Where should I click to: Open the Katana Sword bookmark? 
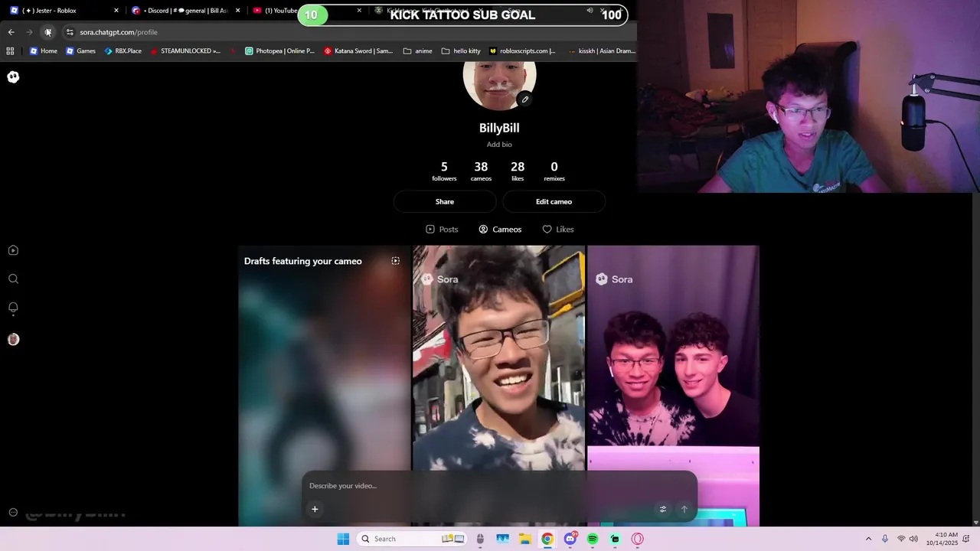358,51
